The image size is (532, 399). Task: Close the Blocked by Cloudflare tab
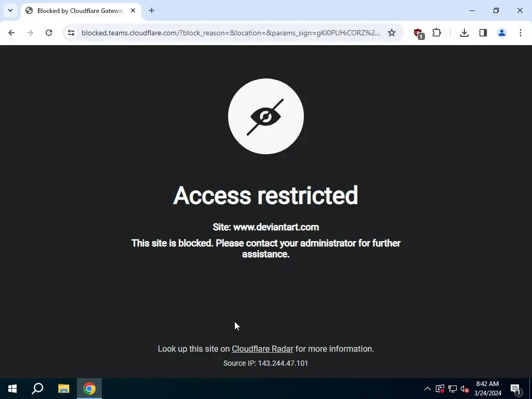(x=133, y=10)
